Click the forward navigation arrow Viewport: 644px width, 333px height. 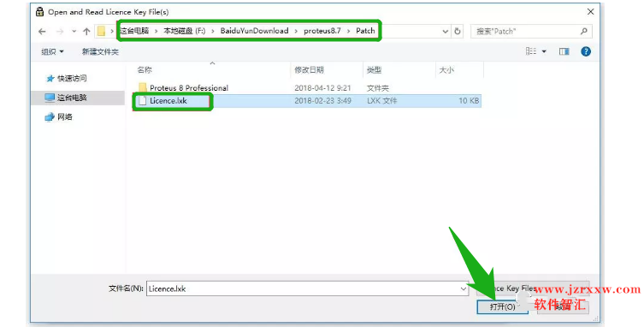coord(60,31)
